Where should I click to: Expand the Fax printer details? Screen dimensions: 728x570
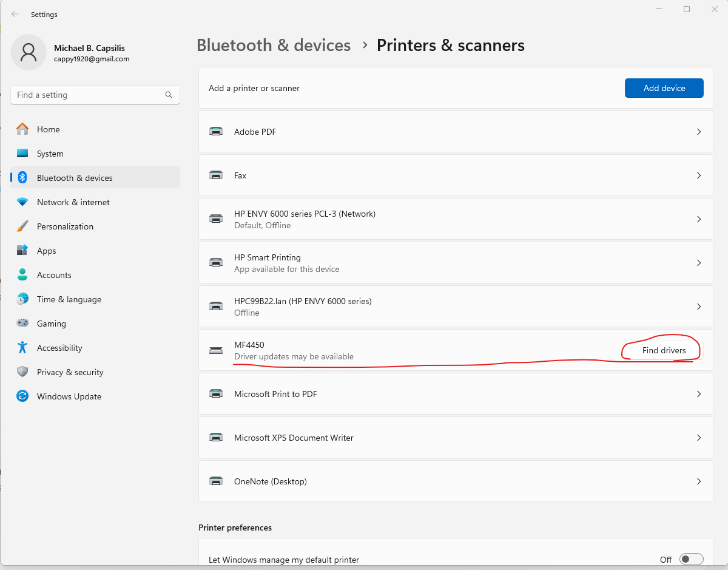click(698, 175)
